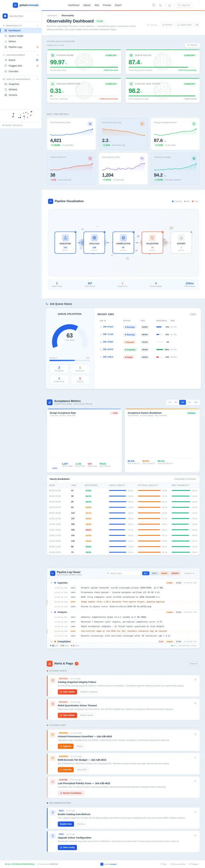The image size is (205, 868).
Task: Click the Export Data button
Action: [x=184, y=25]
